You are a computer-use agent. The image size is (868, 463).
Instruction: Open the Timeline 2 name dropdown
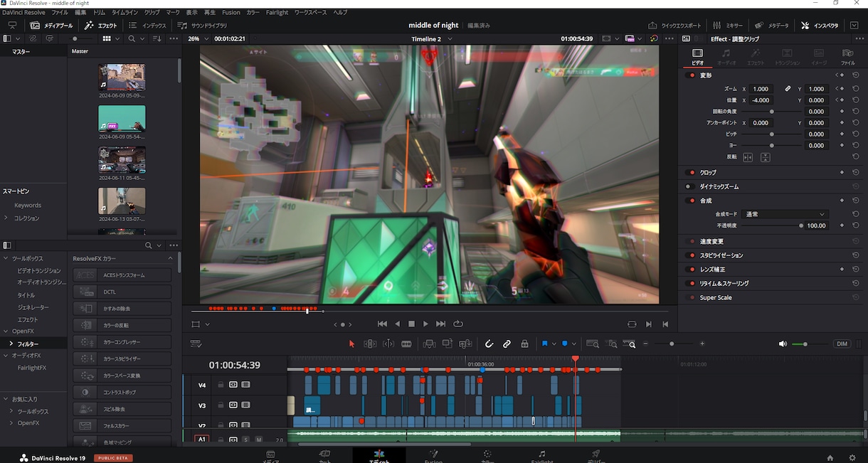(x=432, y=38)
